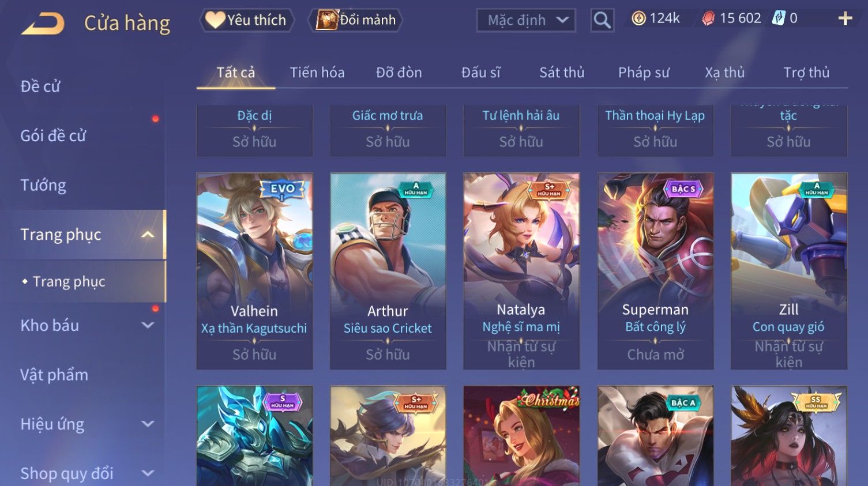Tap the gold coin icon showing 124k
The height and width of the screenshot is (486, 868).
click(638, 19)
